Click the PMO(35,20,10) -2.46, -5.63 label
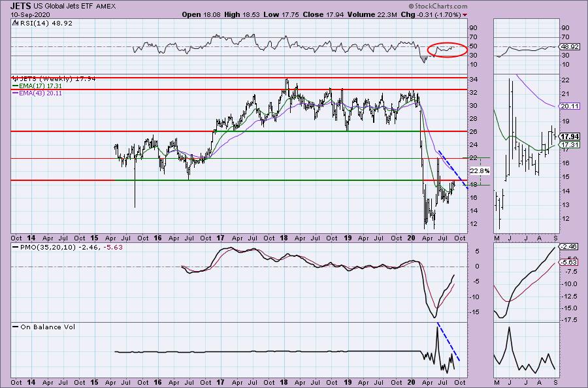Viewport: 588px width, 388px height. pyautogui.click(x=67, y=248)
